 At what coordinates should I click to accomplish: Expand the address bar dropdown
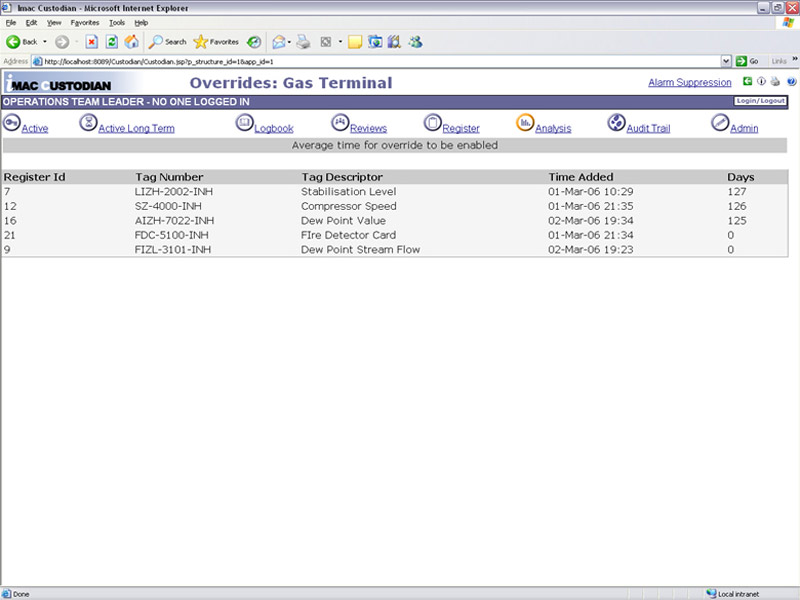coord(726,61)
